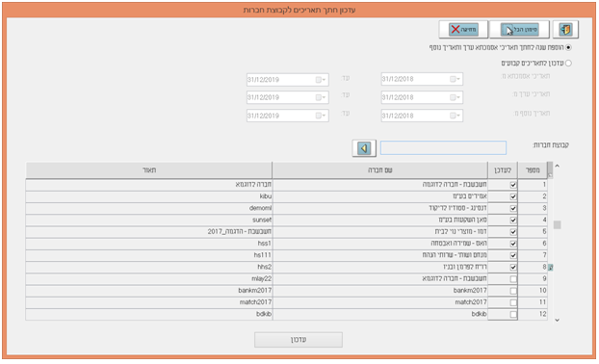599x364 pixels.
Task: Focus the 'קבוצת חברות' company group input field
Action: [x=443, y=148]
